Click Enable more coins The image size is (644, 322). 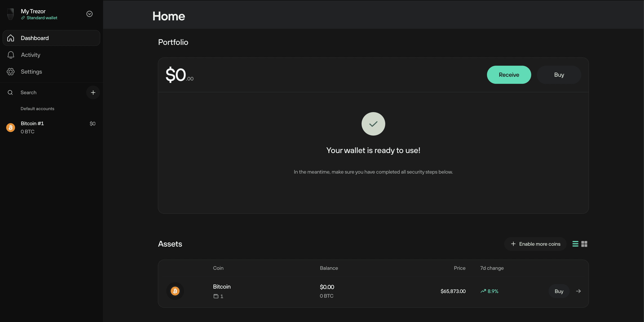coord(535,244)
